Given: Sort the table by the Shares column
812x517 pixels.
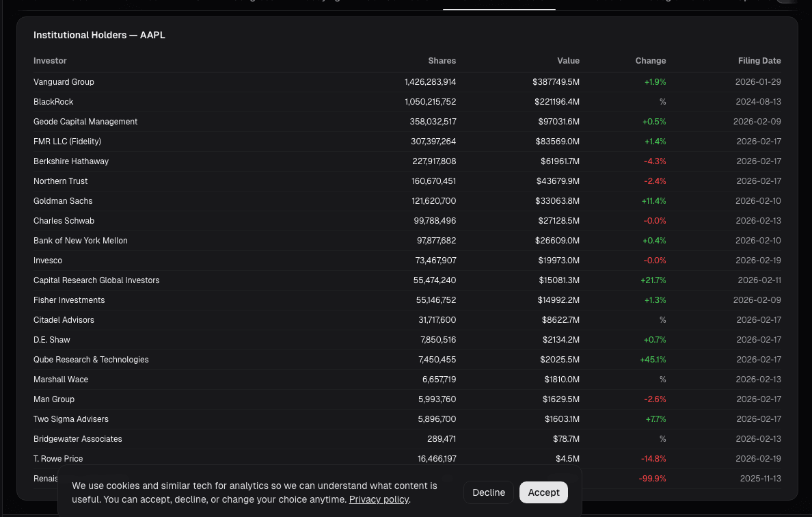Looking at the screenshot, I should click(x=442, y=60).
